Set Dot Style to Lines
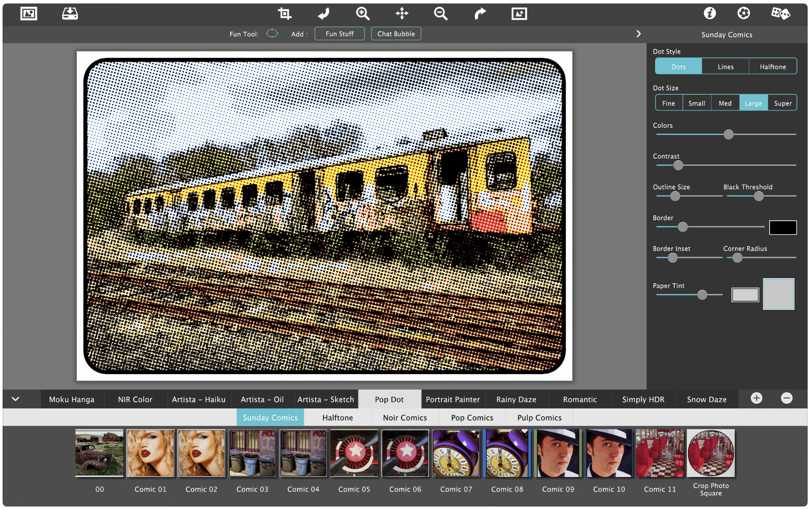The image size is (812, 510). [725, 67]
